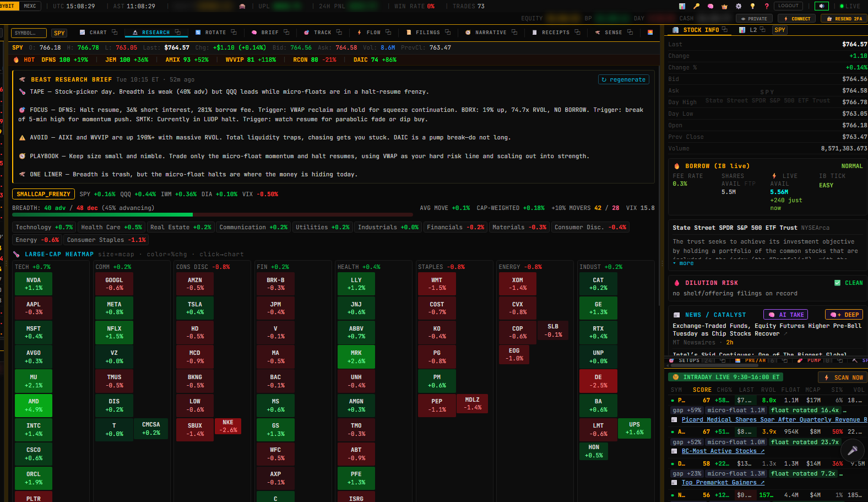Switch to the FLOW tab
The height and width of the screenshot is (502, 868).
[x=368, y=33]
